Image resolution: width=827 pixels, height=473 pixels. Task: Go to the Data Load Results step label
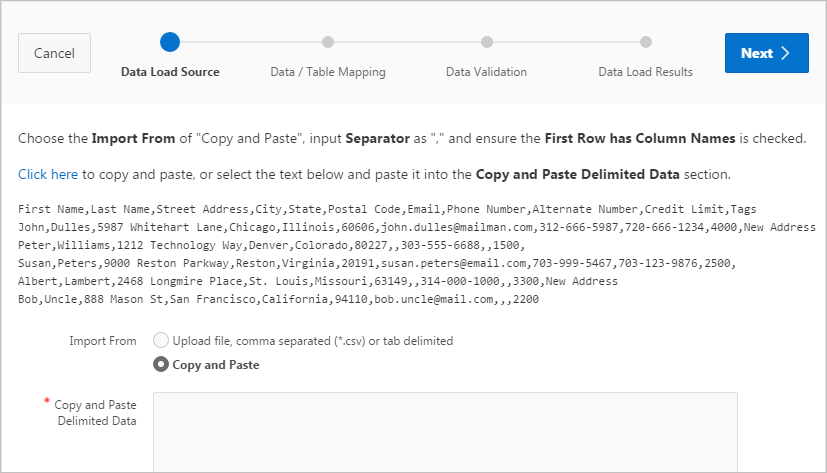click(646, 72)
